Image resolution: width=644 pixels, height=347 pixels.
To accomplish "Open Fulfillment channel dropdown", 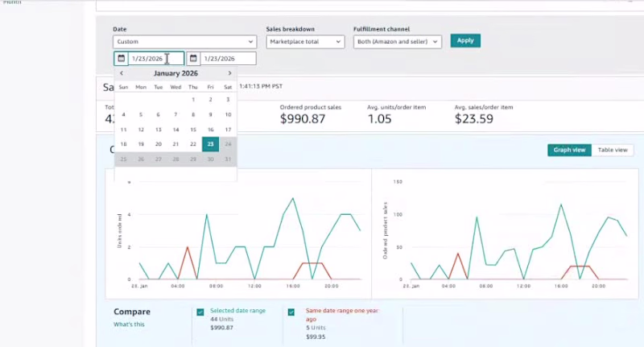I will point(398,42).
